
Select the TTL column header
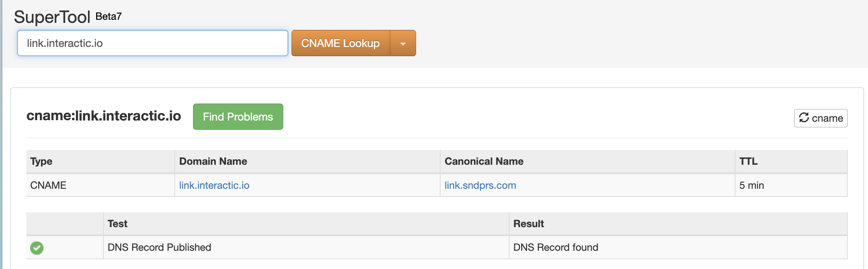click(x=748, y=161)
